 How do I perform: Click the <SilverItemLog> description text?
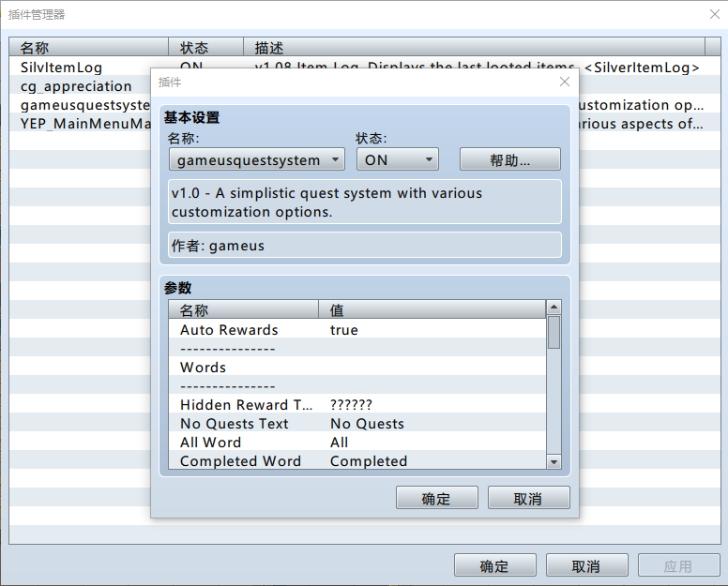(x=642, y=68)
